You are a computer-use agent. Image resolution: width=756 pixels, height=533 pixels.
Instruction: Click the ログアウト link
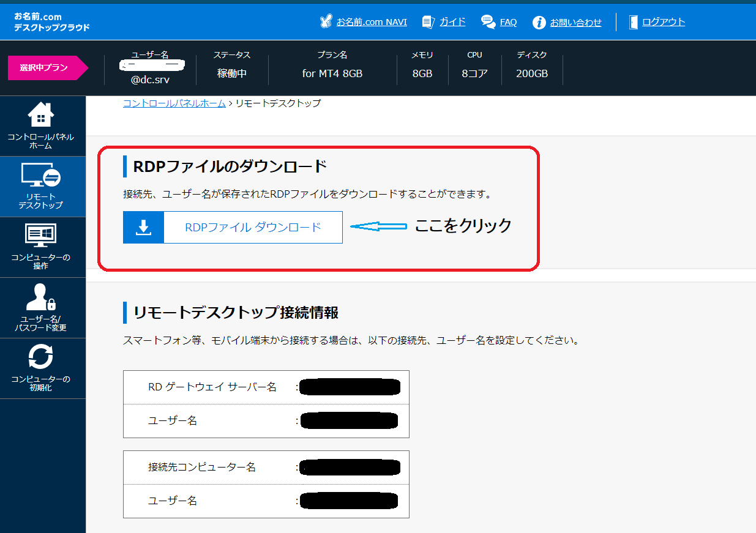[x=664, y=22]
